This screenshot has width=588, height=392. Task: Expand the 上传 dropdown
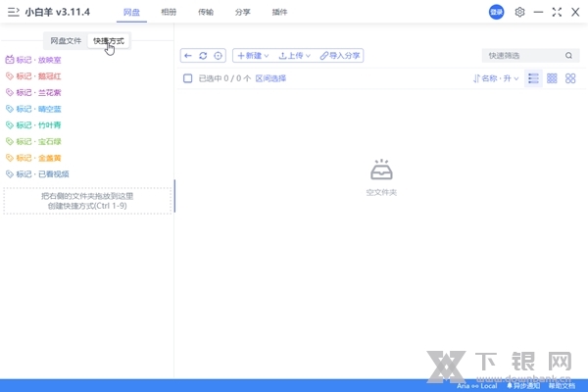[295, 56]
